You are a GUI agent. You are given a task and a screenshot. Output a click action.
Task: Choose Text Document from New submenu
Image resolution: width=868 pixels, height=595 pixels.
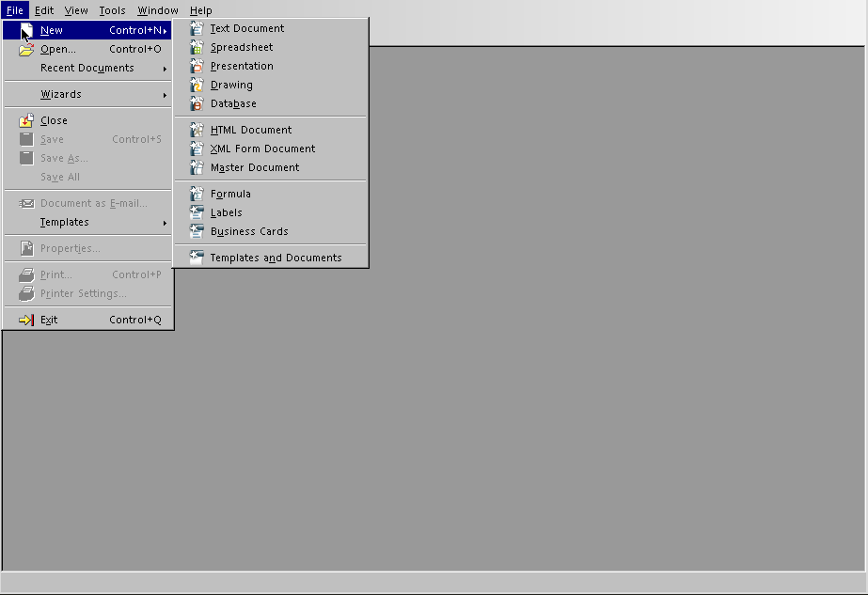[x=271, y=28]
